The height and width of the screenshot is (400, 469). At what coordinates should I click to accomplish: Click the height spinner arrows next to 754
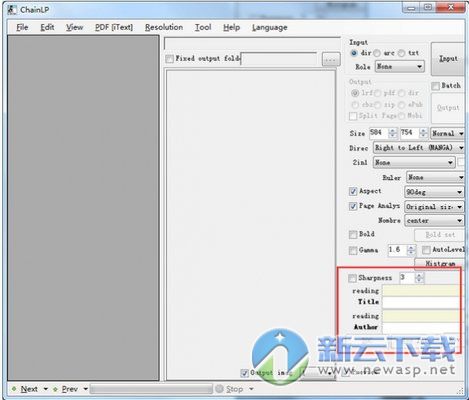tap(423, 133)
